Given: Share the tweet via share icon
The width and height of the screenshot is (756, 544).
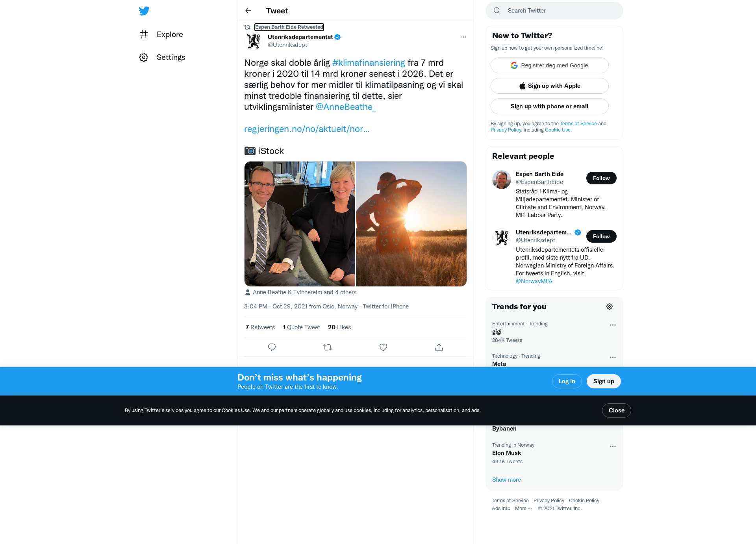Looking at the screenshot, I should pyautogui.click(x=439, y=347).
